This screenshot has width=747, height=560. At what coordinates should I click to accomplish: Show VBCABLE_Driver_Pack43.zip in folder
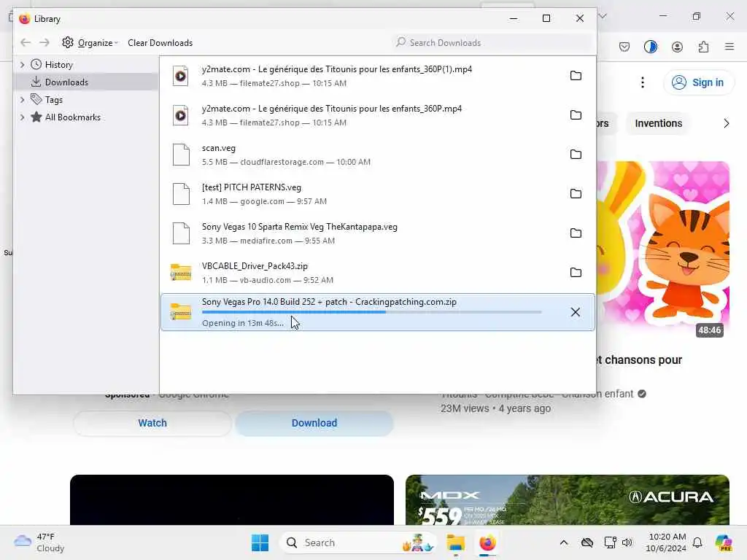tap(576, 273)
